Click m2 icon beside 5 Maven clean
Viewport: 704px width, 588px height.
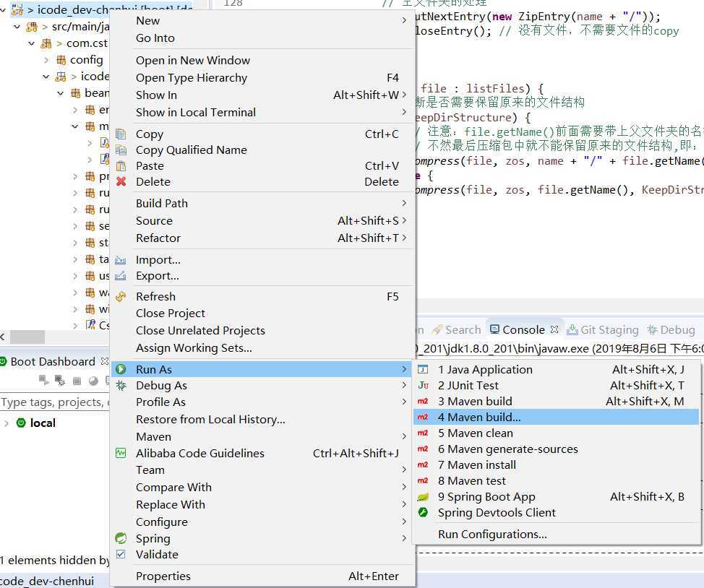(423, 433)
